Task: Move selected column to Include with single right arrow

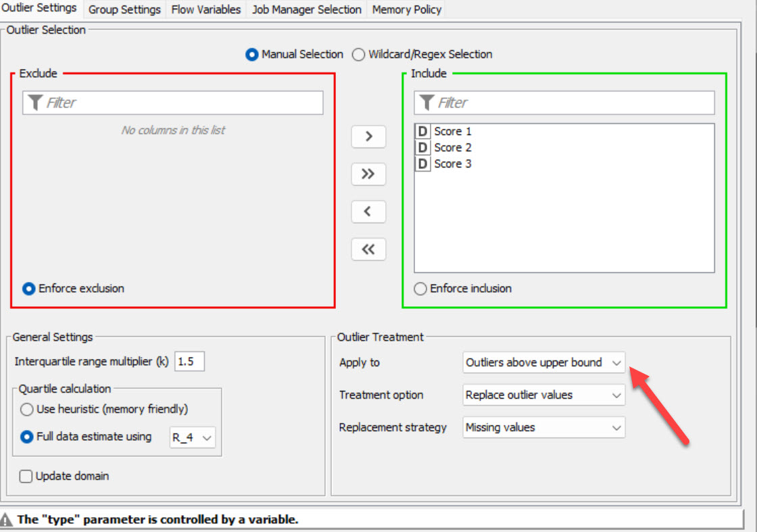Action: click(368, 136)
